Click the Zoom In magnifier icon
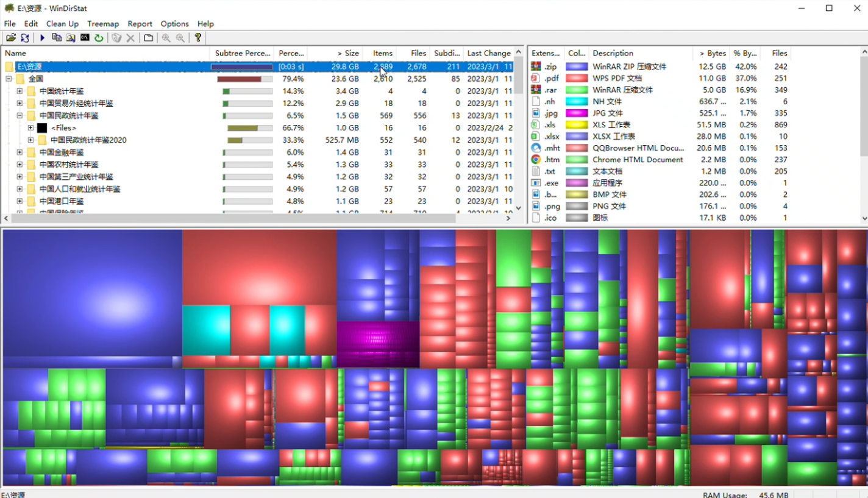Viewport: 868px width, 498px height. (x=166, y=38)
